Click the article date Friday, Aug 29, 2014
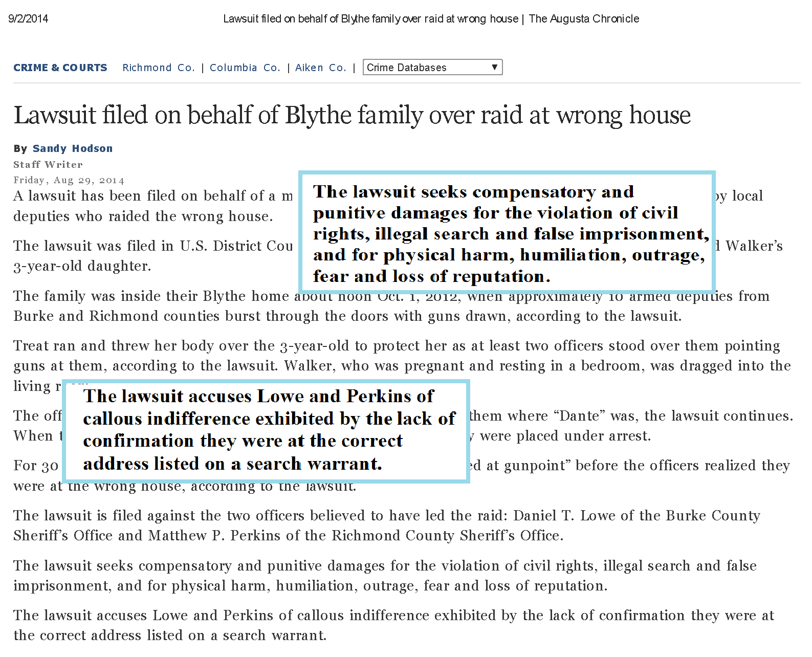The width and height of the screenshot is (812, 657). tap(69, 180)
